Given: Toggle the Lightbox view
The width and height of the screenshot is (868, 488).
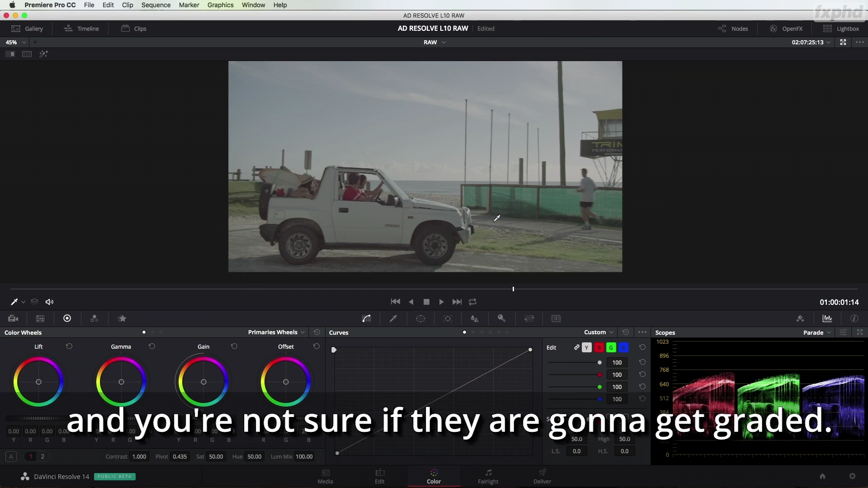Looking at the screenshot, I should (x=841, y=28).
